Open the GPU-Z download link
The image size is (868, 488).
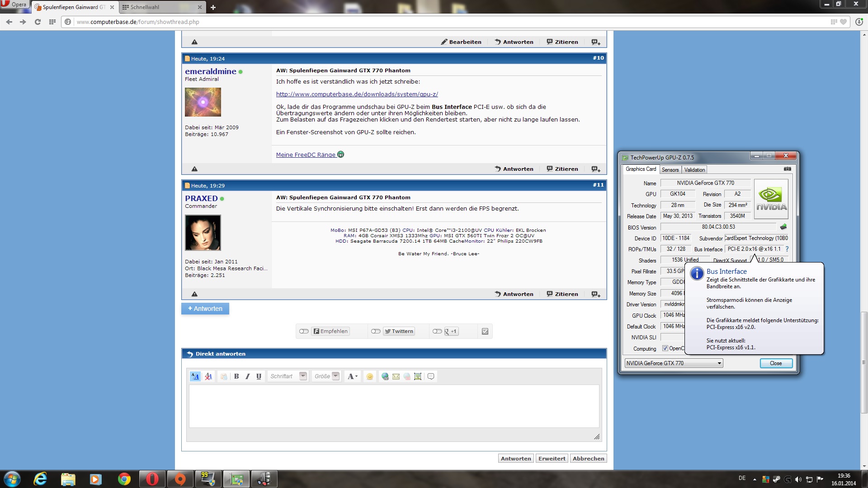click(x=357, y=94)
